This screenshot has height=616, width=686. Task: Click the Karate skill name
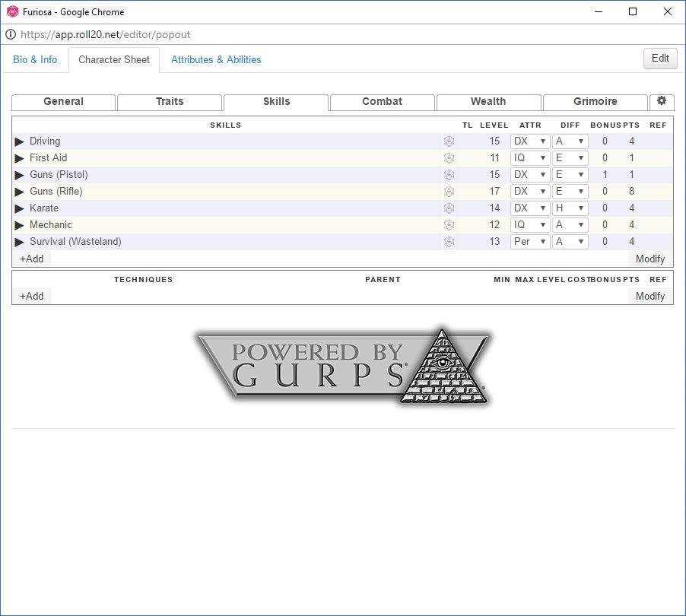pos(44,208)
